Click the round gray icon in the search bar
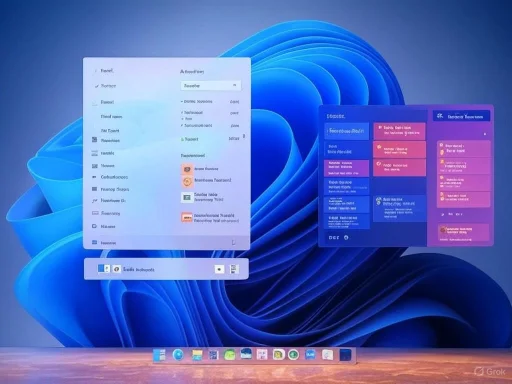This screenshot has width=512, height=384. tap(116, 269)
